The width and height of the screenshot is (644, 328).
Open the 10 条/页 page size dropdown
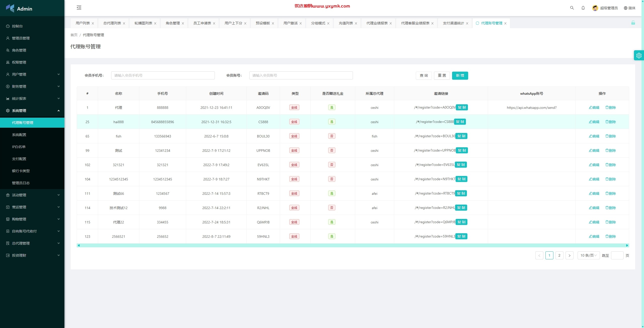pyautogui.click(x=588, y=255)
